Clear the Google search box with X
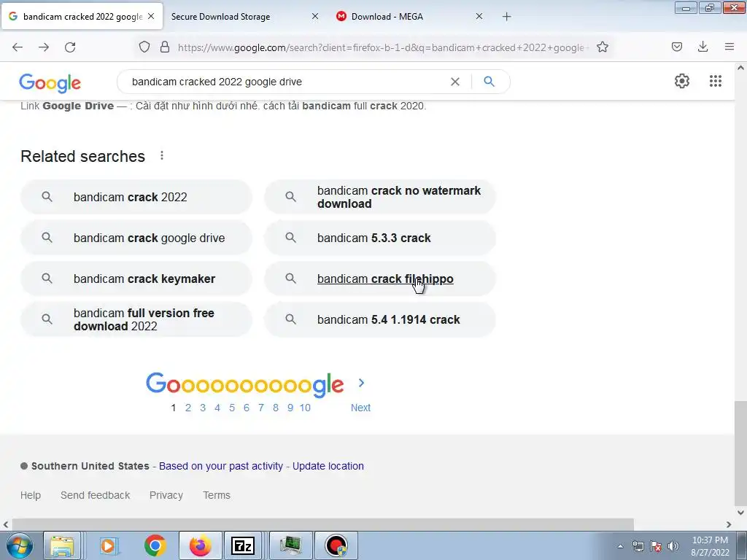Viewport: 747px width, 560px height. click(455, 82)
